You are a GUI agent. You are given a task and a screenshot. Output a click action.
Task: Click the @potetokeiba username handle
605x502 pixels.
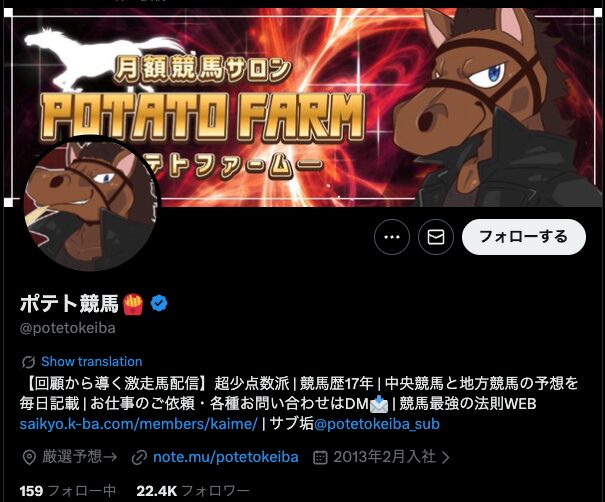click(68, 328)
